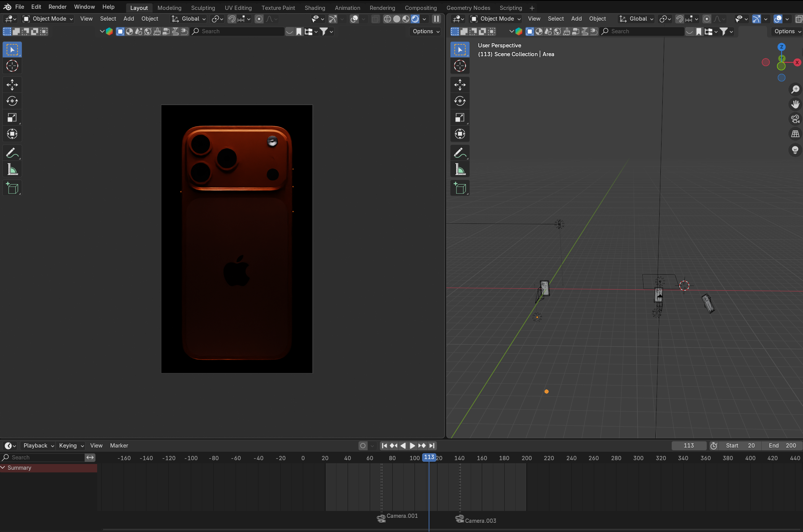Click the Add Cube tool in left viewport
803x532 pixels.
[x=12, y=188]
